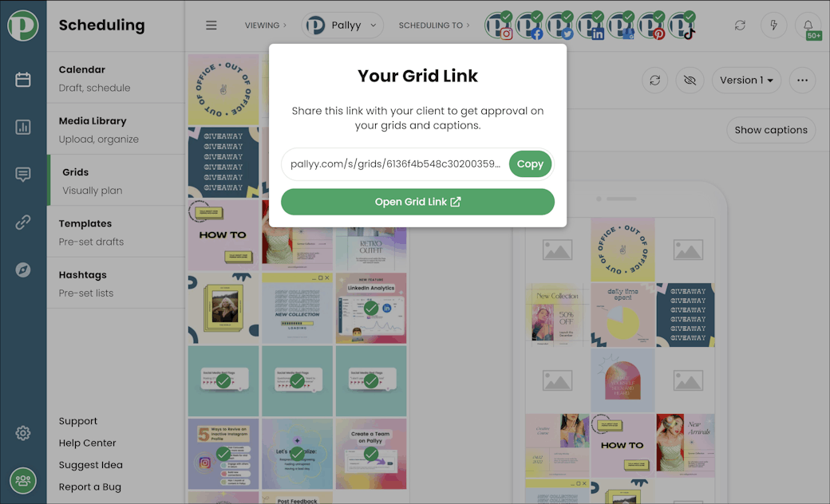
Task: Select the Create a Team on Pallyy thumbnail
Action: click(x=371, y=454)
